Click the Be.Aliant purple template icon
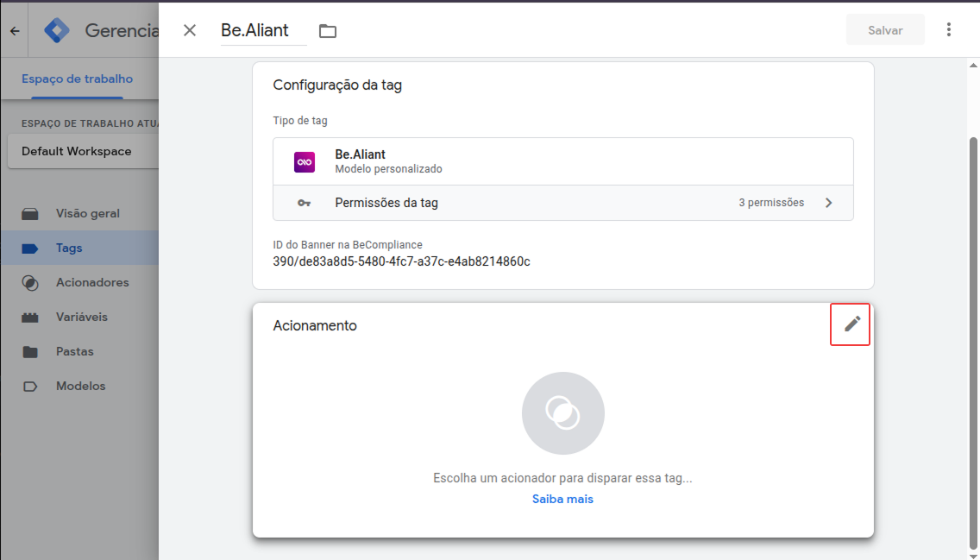This screenshot has height=560, width=980. (305, 161)
